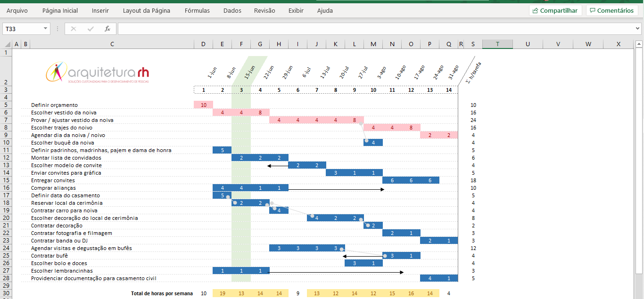
Task: Click arrow shape in Comprar alianças row
Action: [337, 189]
